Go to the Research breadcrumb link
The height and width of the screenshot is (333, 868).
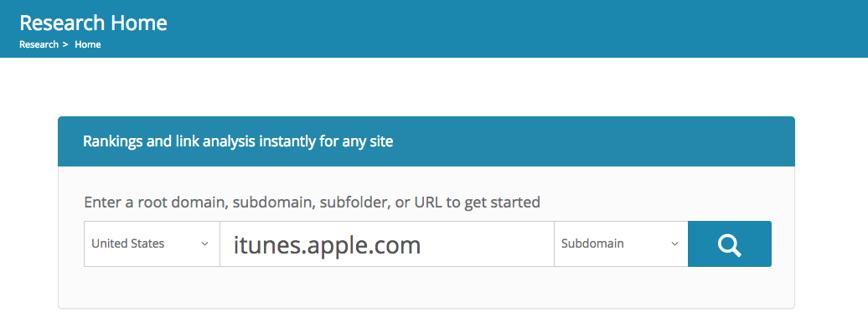(39, 45)
